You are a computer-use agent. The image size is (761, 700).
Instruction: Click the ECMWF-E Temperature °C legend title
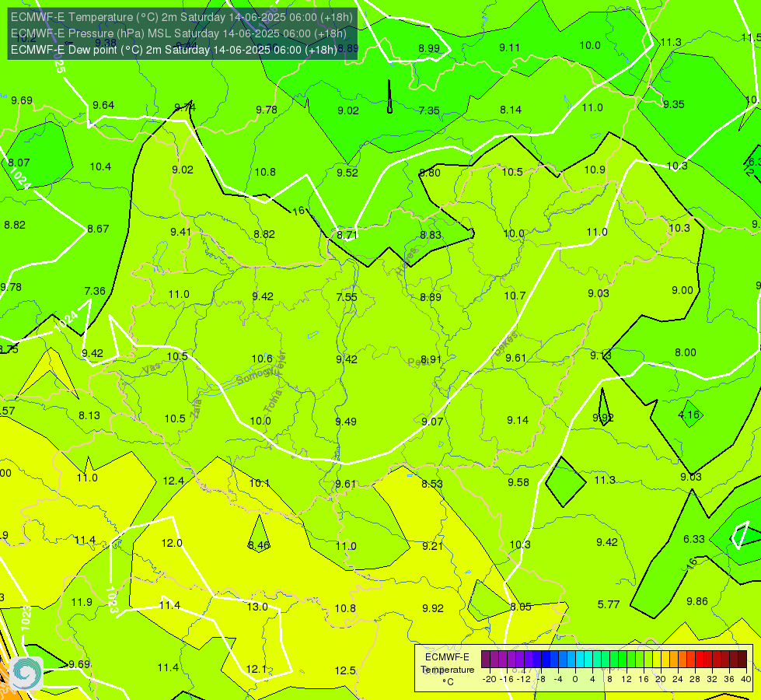point(448,670)
